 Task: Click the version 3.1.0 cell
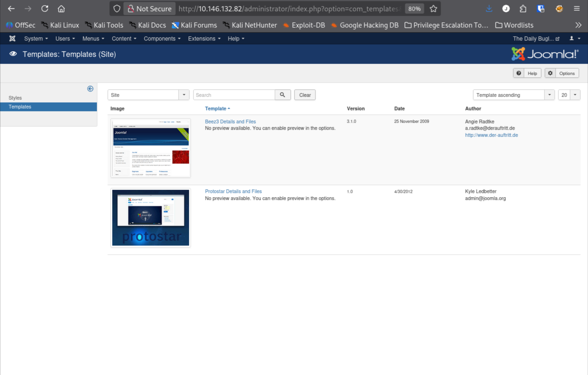coord(351,121)
